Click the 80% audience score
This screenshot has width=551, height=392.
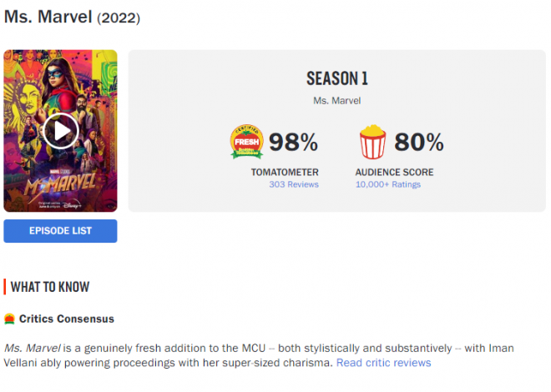click(418, 143)
